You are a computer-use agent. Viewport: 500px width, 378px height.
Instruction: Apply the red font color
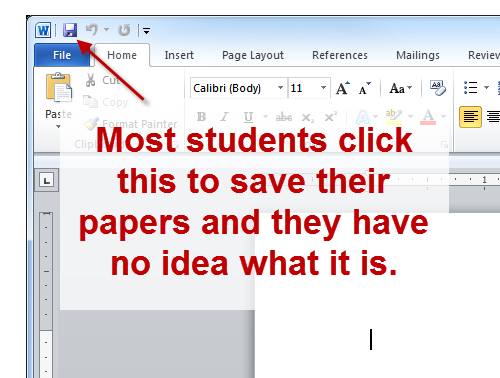(x=428, y=117)
